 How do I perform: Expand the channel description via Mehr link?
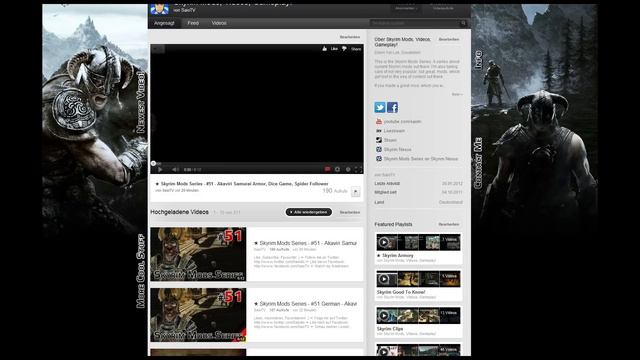coord(457,94)
